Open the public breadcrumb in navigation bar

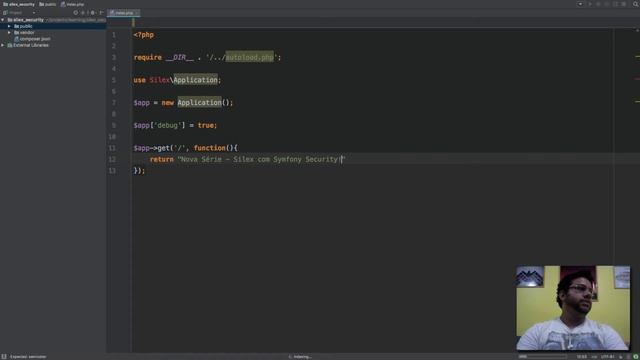[48, 4]
